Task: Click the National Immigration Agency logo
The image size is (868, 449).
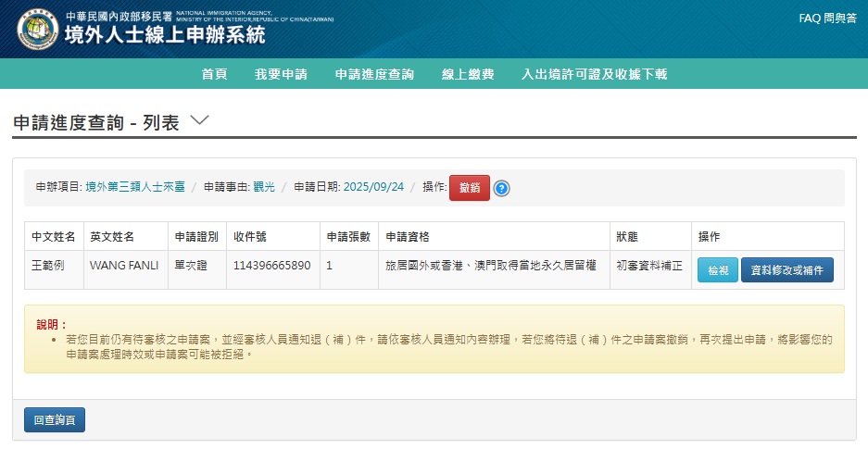Action: [x=37, y=29]
